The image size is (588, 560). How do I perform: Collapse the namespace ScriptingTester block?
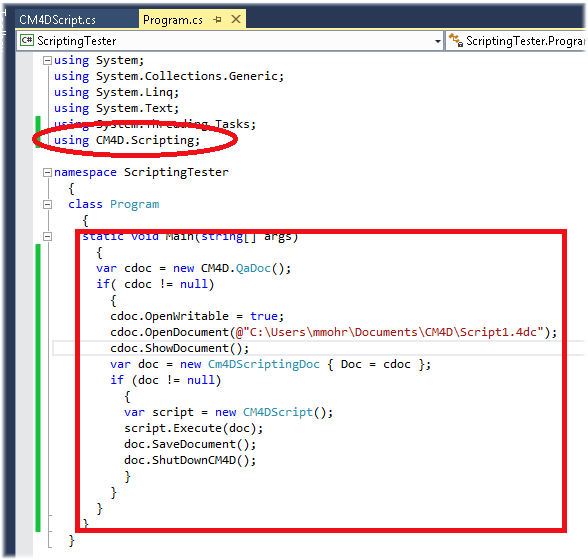[x=47, y=173]
